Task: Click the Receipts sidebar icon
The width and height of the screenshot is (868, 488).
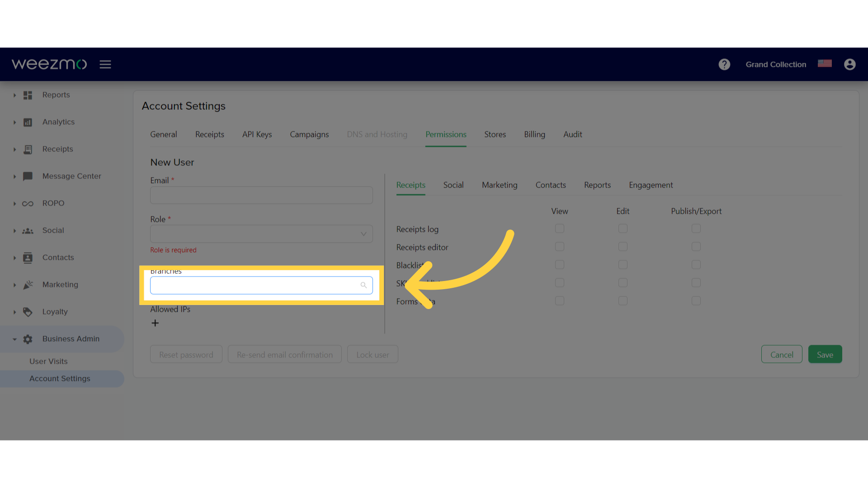Action: pos(28,149)
